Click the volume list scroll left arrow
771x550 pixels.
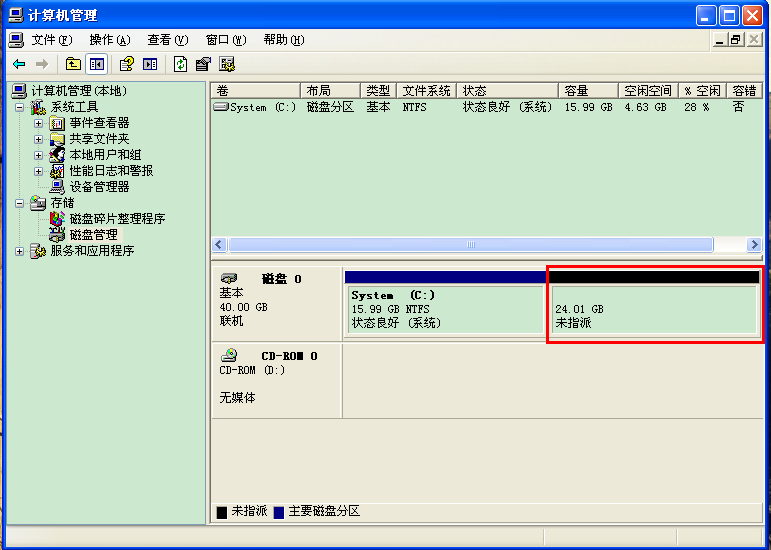(219, 244)
